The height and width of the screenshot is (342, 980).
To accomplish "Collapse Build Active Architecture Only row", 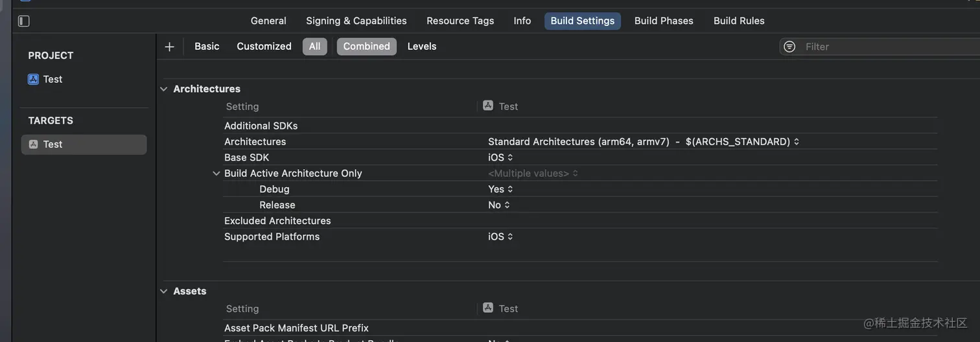I will click(216, 174).
